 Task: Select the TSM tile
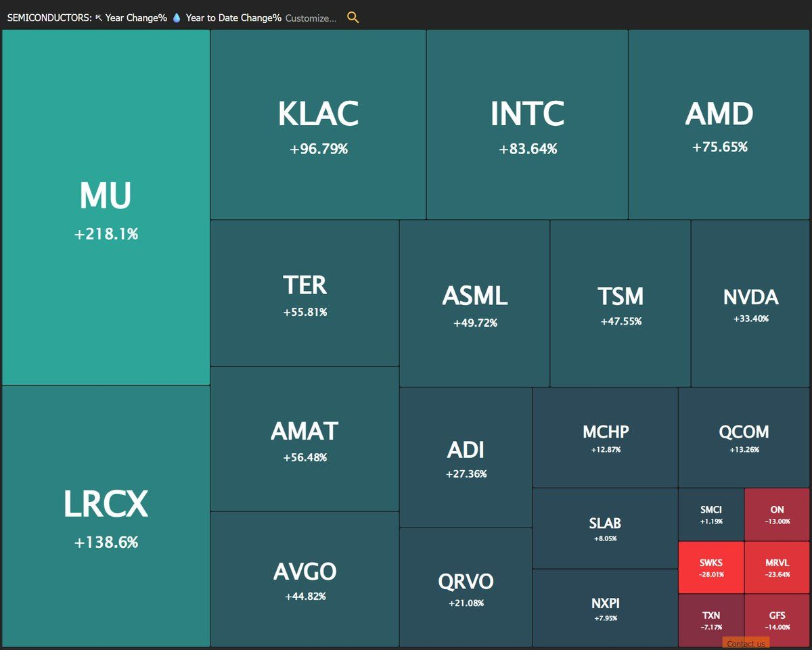tap(621, 303)
